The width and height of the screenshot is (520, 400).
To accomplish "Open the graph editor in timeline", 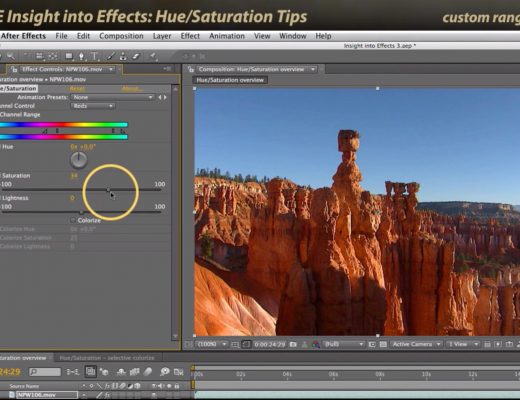I will [x=179, y=371].
